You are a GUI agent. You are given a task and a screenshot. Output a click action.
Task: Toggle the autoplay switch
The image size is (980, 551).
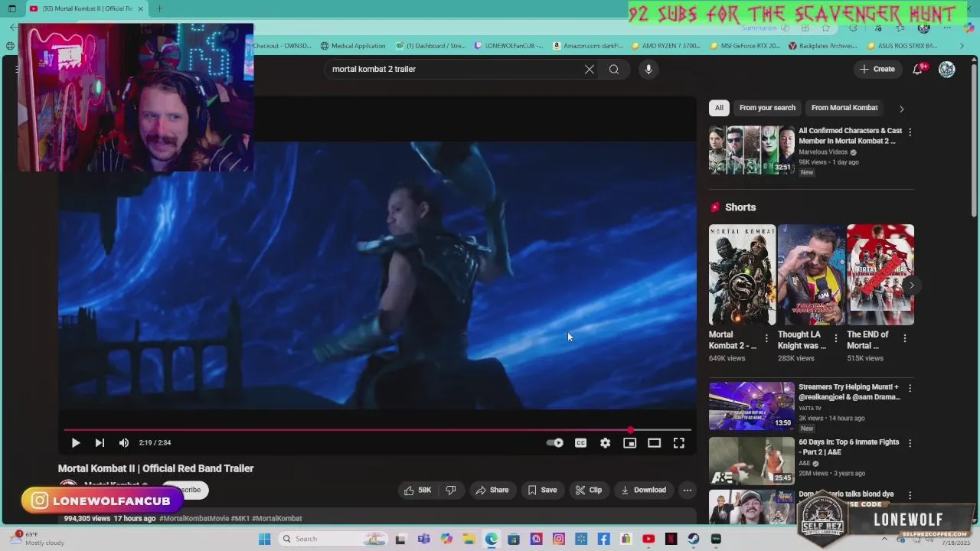[x=555, y=442]
